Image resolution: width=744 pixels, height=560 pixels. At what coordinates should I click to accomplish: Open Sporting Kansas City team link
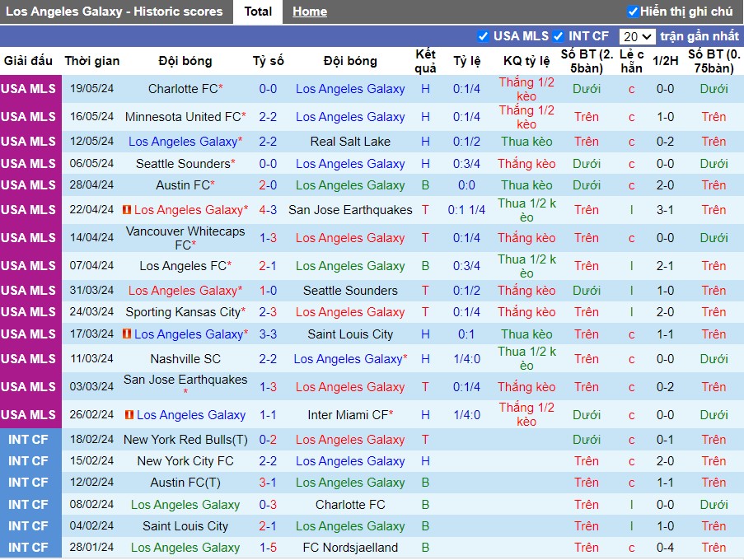point(183,312)
